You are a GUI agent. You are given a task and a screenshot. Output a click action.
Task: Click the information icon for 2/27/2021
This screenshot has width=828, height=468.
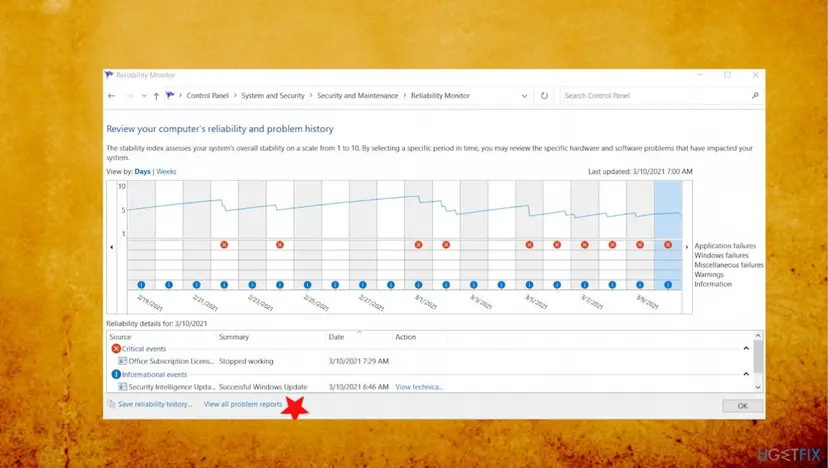pyautogui.click(x=363, y=285)
